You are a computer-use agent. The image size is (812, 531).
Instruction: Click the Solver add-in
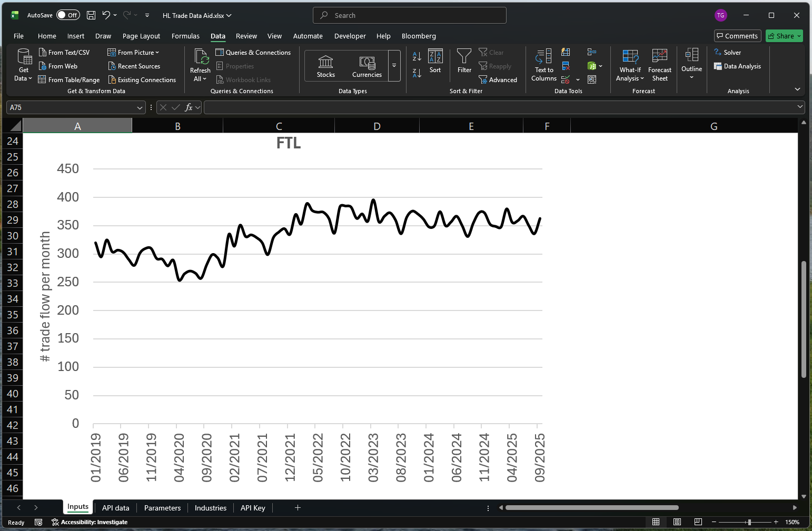[x=729, y=52]
